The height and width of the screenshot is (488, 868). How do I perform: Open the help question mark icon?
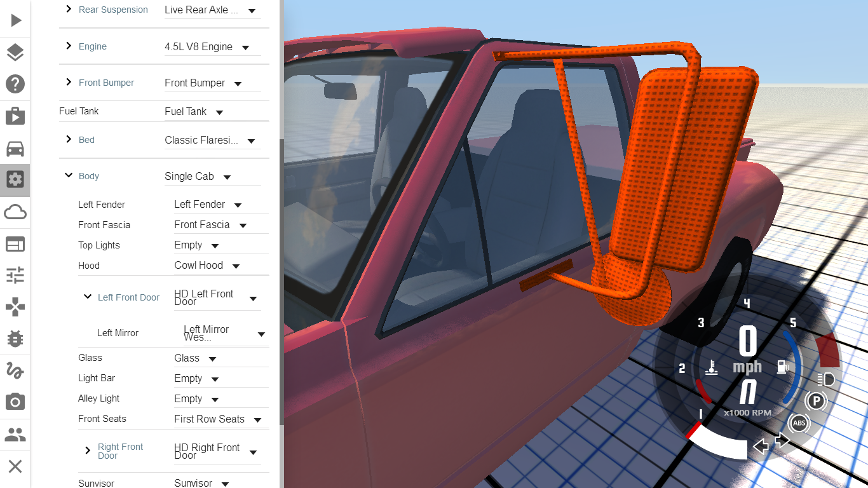point(15,84)
